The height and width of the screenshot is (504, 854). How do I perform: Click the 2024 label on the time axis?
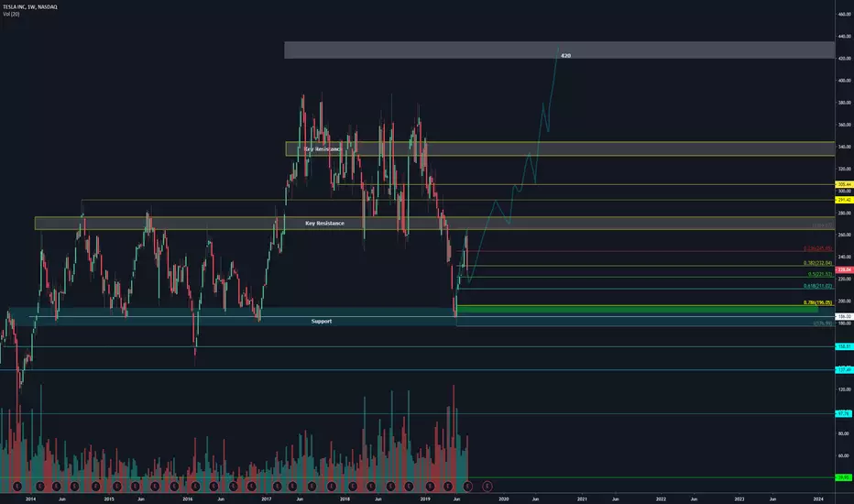pos(818,499)
